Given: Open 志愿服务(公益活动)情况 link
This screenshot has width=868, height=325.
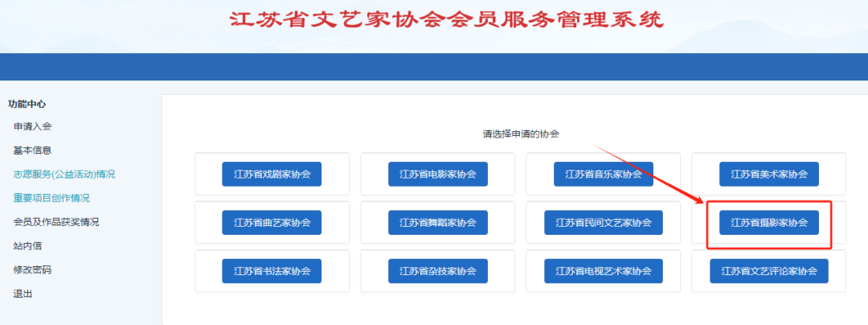Looking at the screenshot, I should pos(63,174).
